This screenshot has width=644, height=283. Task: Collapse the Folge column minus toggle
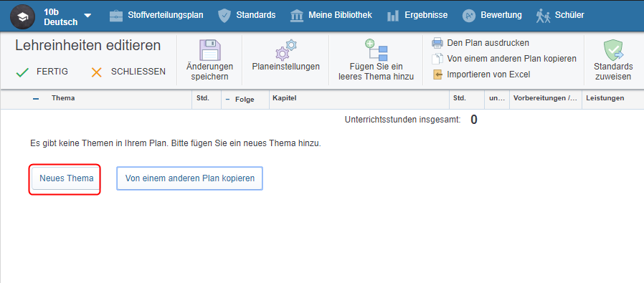tap(227, 100)
